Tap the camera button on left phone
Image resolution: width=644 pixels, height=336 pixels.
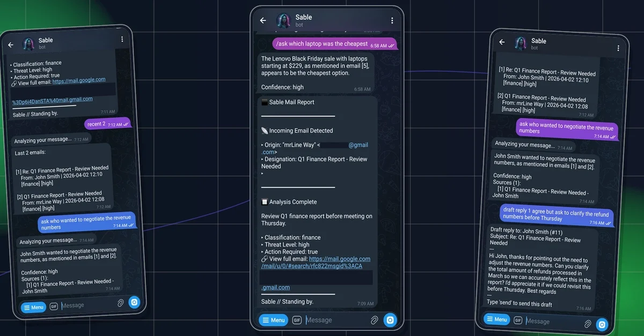tap(134, 302)
